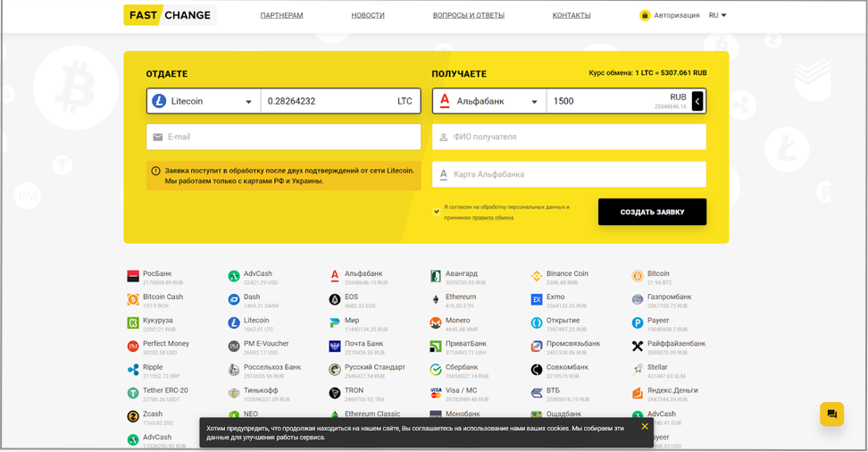Focus the ФИО получателя field
The width and height of the screenshot is (868, 452).
(x=569, y=137)
